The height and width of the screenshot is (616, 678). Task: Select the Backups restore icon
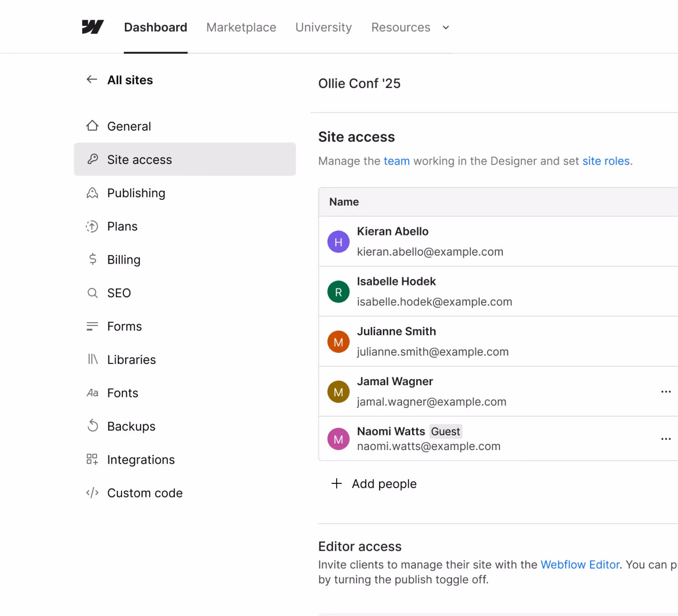point(92,426)
